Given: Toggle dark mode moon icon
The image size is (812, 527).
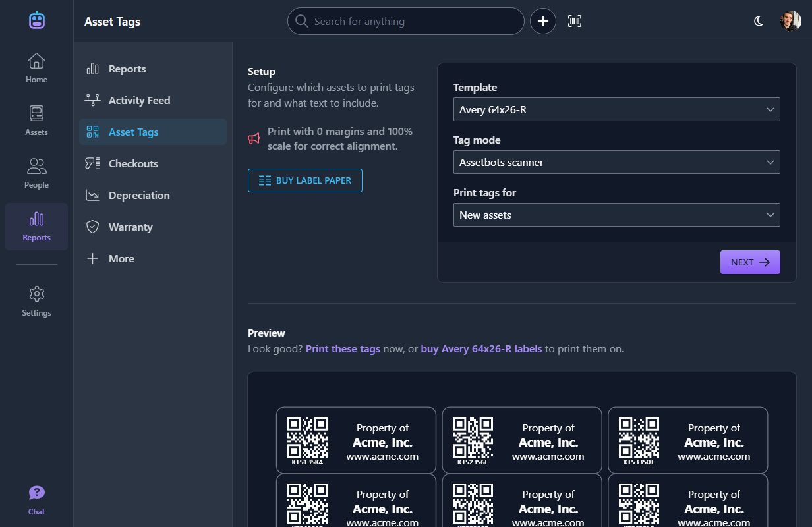Looking at the screenshot, I should pos(759,21).
